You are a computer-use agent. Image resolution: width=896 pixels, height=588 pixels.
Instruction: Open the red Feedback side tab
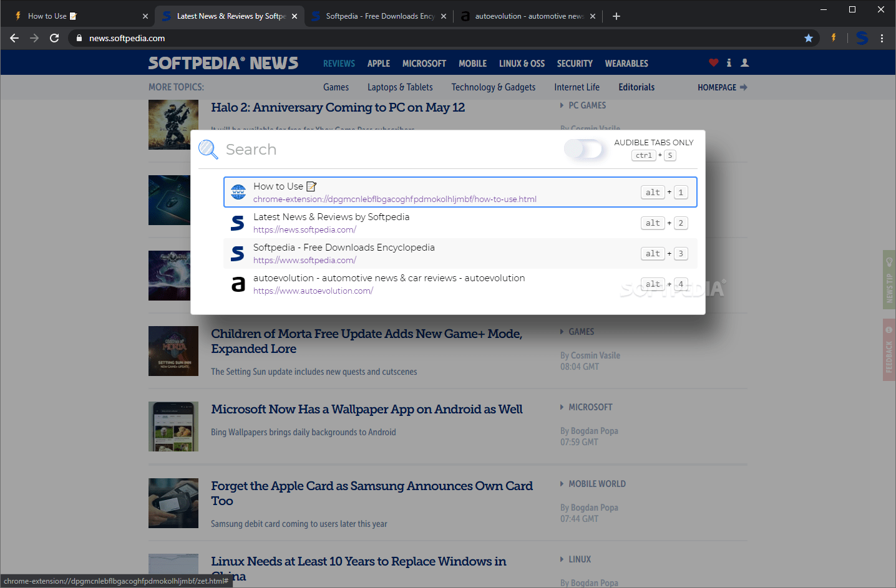click(889, 350)
